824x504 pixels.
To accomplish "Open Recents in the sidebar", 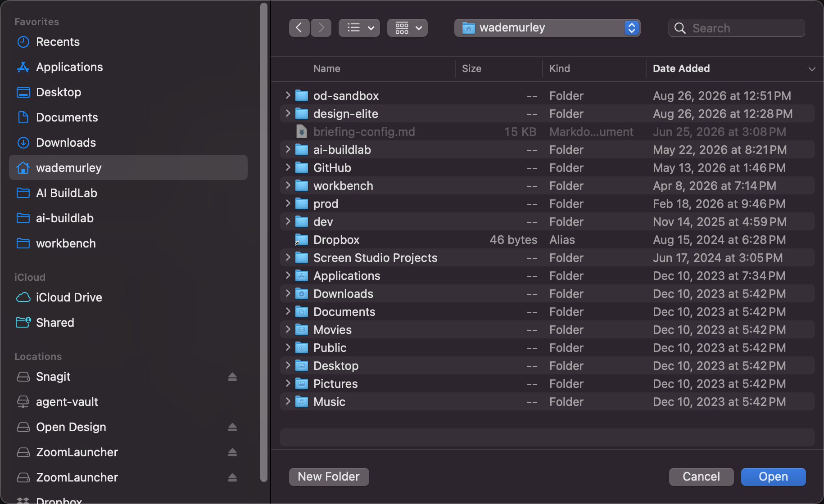I will 128,42.
